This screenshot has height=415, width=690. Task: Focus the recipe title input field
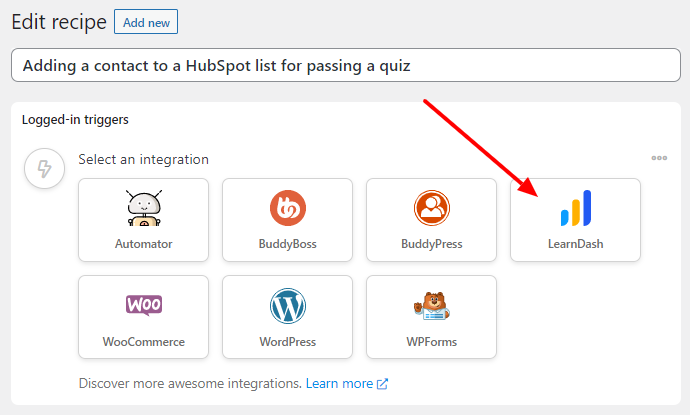coord(346,65)
